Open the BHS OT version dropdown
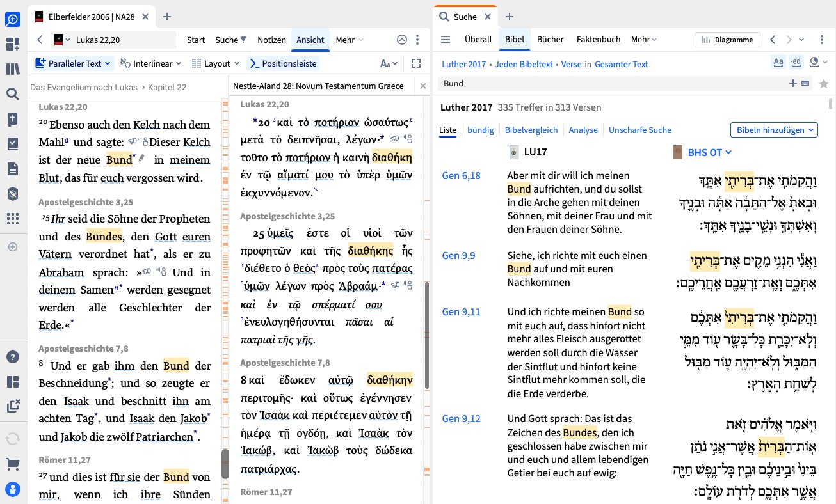The width and height of the screenshot is (836, 504). 709,152
